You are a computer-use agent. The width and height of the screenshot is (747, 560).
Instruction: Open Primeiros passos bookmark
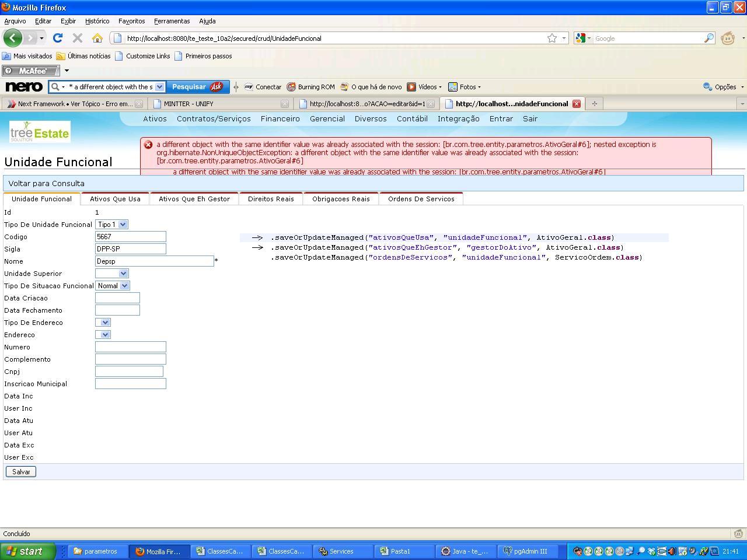point(203,56)
